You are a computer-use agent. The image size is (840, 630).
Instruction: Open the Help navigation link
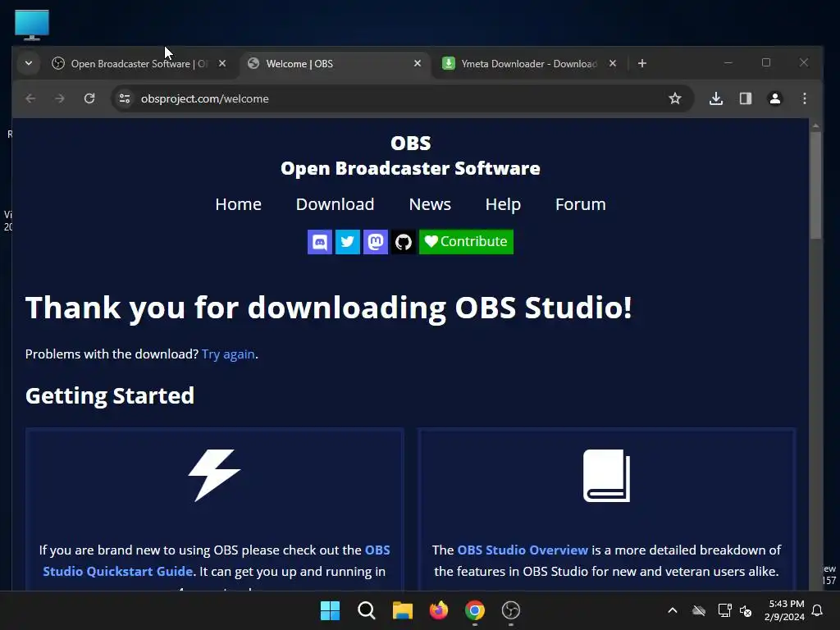point(503,204)
